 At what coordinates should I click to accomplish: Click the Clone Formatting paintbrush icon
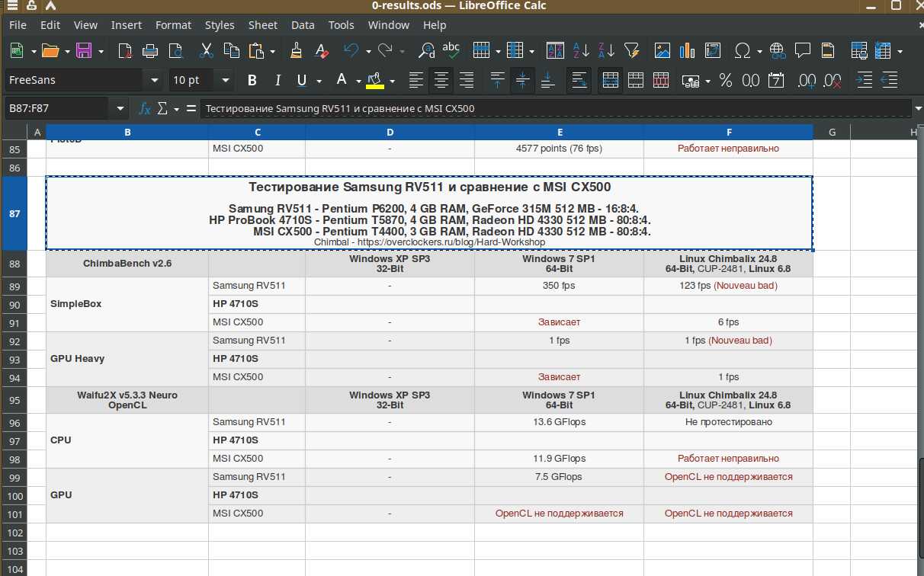[297, 51]
